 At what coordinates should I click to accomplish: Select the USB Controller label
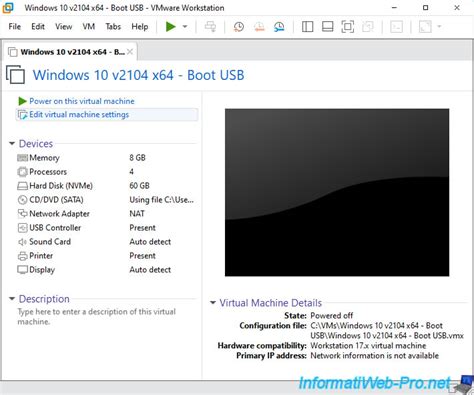55,228
